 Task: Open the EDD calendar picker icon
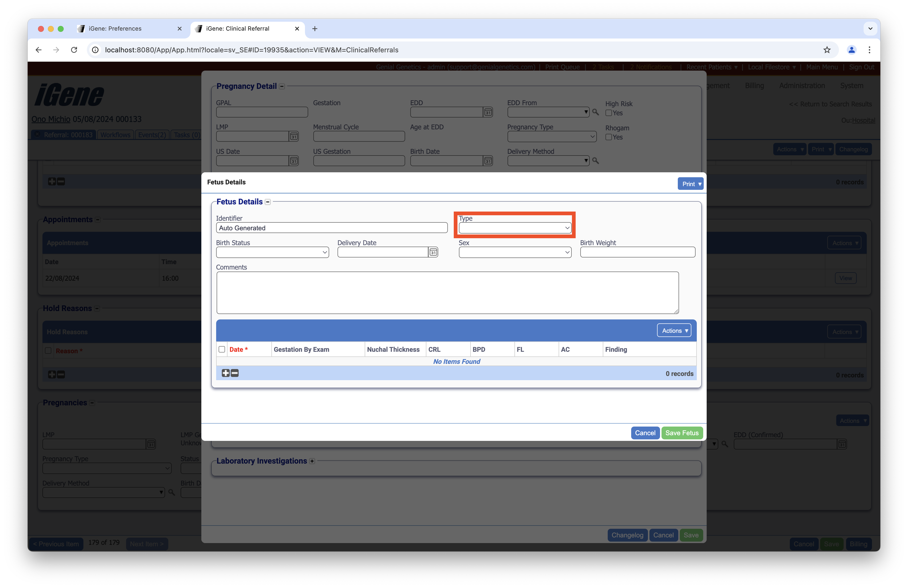[x=488, y=112]
